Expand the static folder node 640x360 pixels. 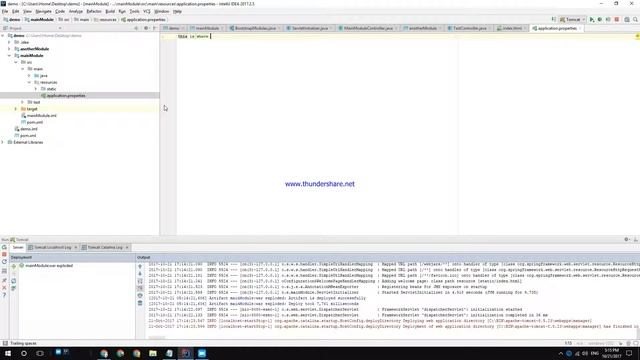coord(36,89)
